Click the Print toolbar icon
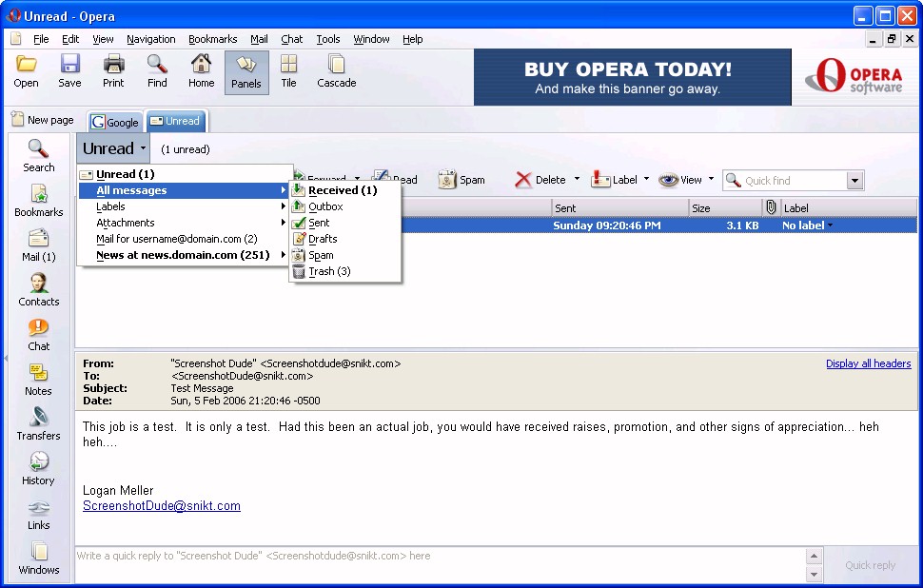 pos(113,65)
